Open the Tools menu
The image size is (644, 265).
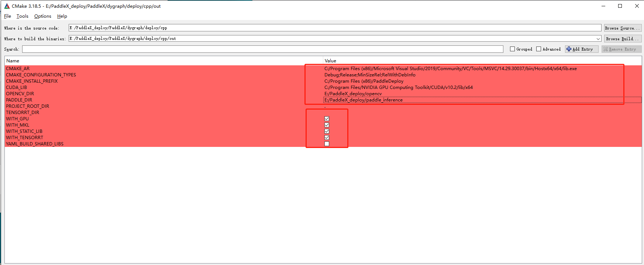[x=23, y=16]
